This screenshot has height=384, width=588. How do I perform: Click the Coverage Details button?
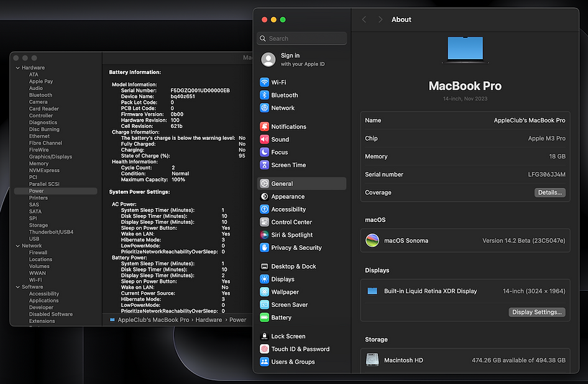coord(549,193)
